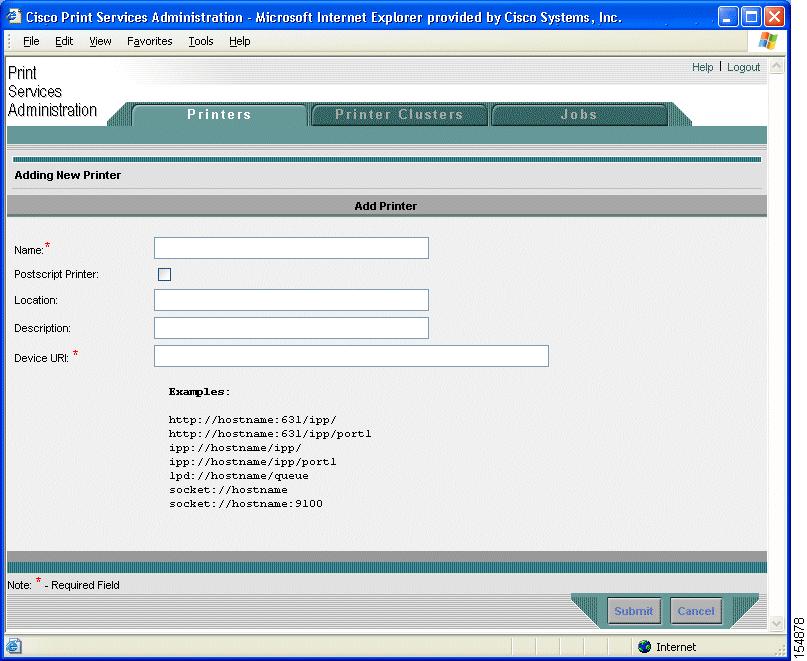Switch to the Printers tab
The height and width of the screenshot is (661, 807).
(x=219, y=114)
